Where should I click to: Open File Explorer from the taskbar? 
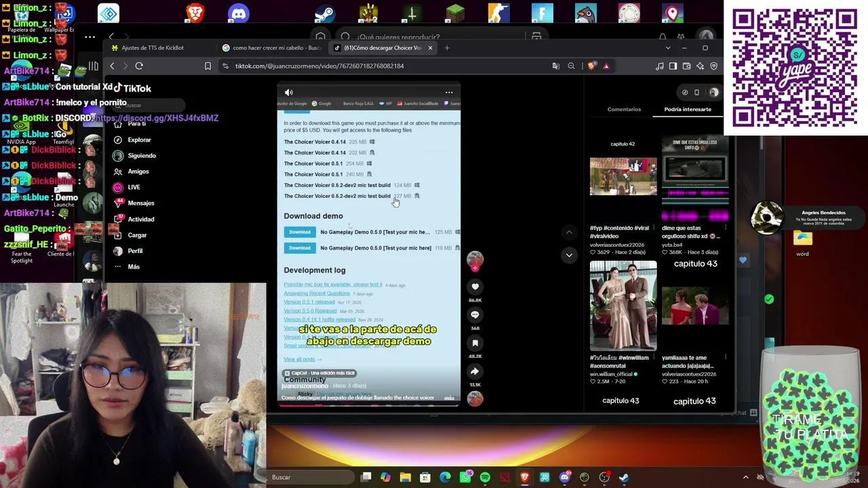[406, 477]
